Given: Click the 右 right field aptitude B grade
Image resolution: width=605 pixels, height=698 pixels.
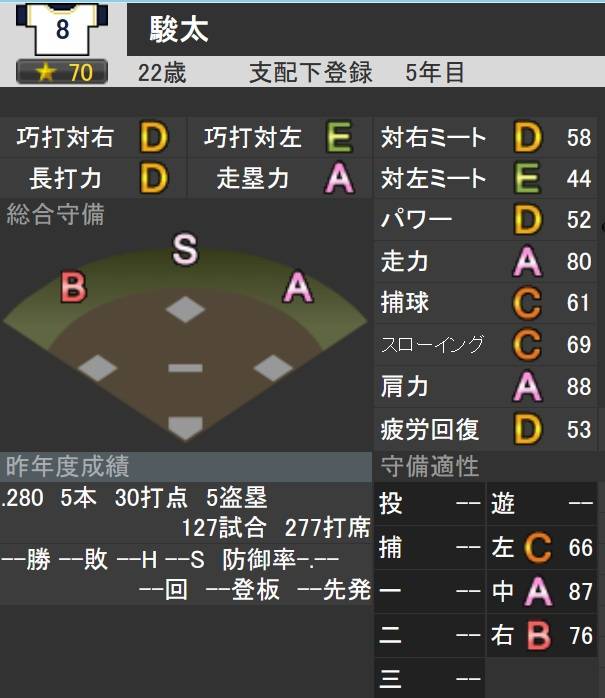Looking at the screenshot, I should coord(538,637).
